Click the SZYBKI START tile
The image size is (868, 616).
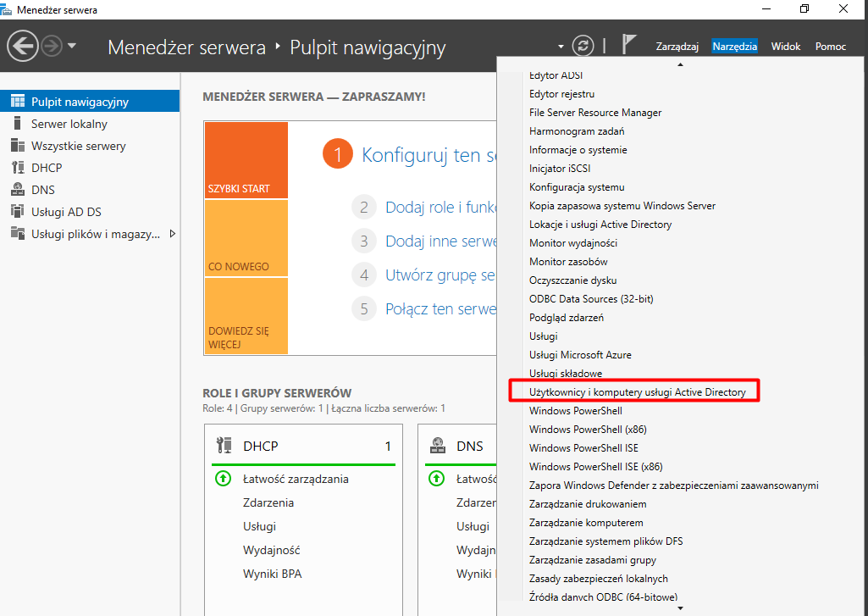(x=246, y=161)
